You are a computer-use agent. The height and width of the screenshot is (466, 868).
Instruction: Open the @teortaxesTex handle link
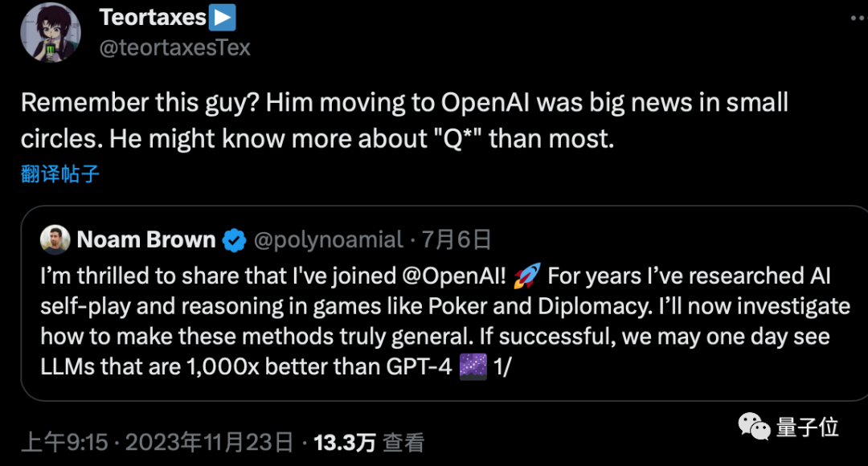pyautogui.click(x=175, y=47)
